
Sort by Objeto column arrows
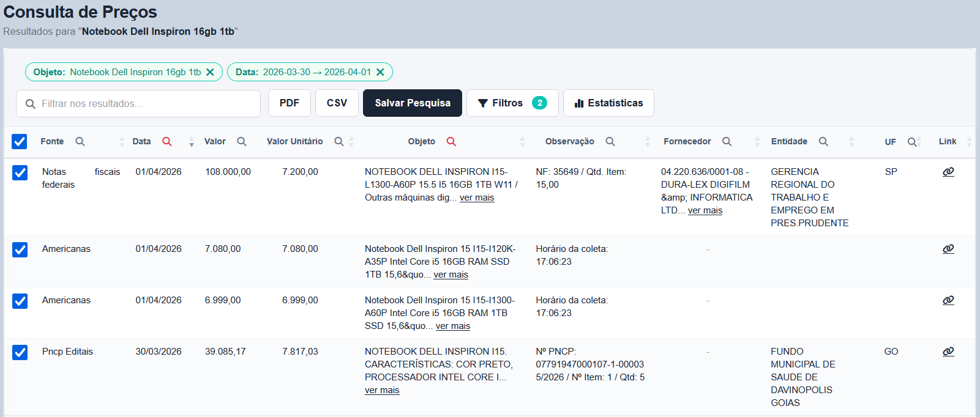tap(522, 142)
